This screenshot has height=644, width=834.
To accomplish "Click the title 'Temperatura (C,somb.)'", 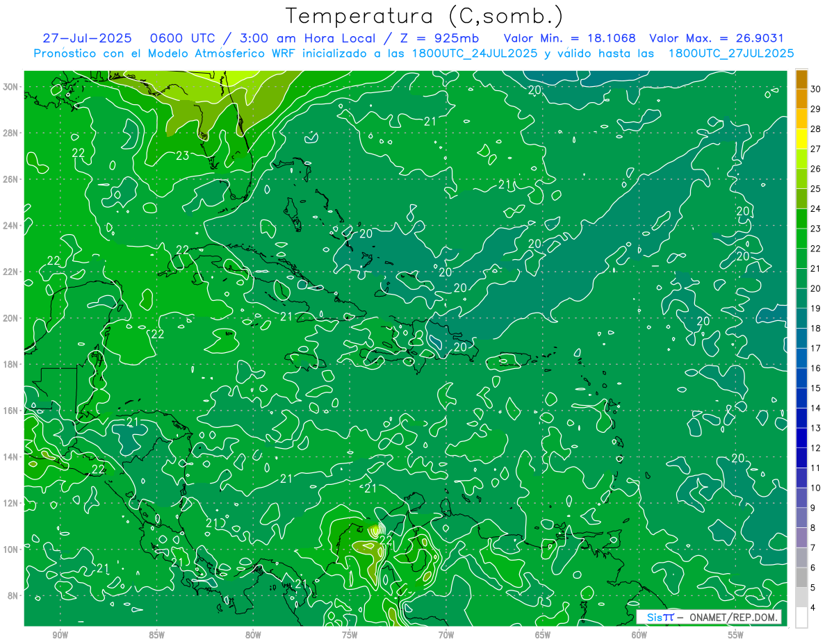I will coord(425,16).
